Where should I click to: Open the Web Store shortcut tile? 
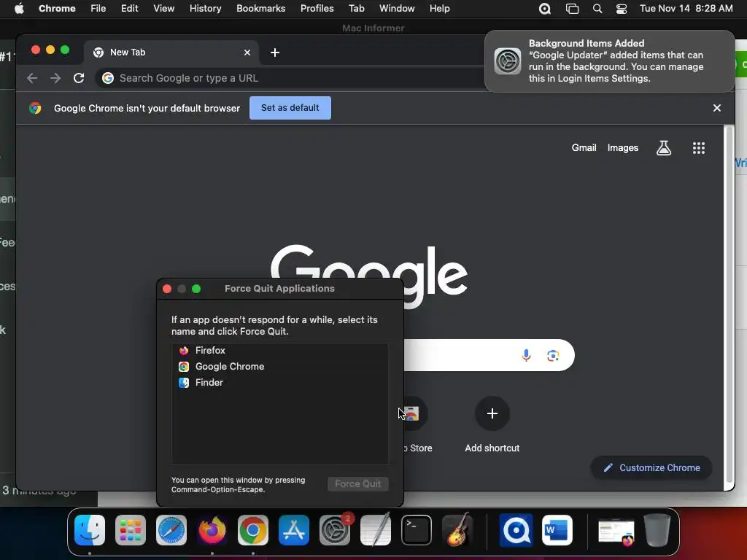(x=415, y=413)
